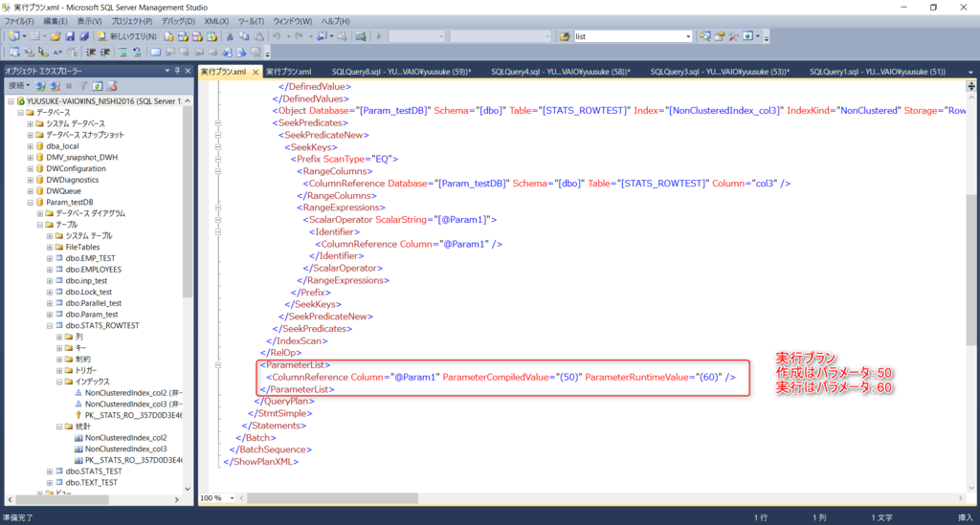Click the Save floppy disk icon

[x=70, y=36]
